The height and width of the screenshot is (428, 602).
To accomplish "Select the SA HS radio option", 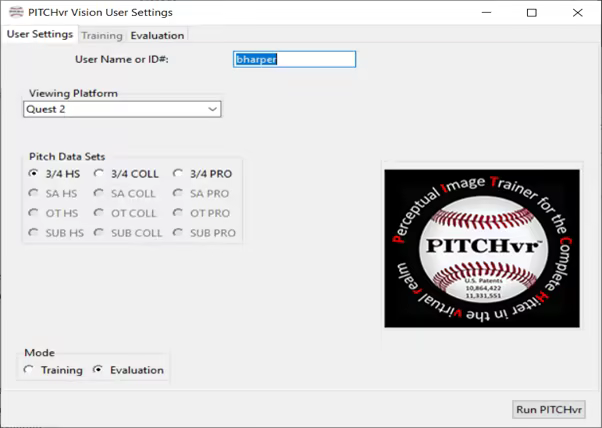I will pos(34,194).
